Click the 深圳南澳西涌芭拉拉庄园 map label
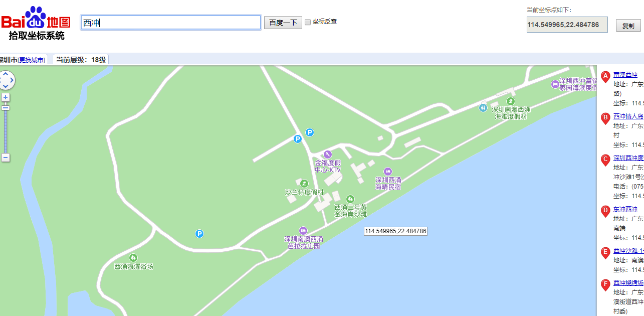Viewport: 644px width, 316px height. (x=304, y=243)
